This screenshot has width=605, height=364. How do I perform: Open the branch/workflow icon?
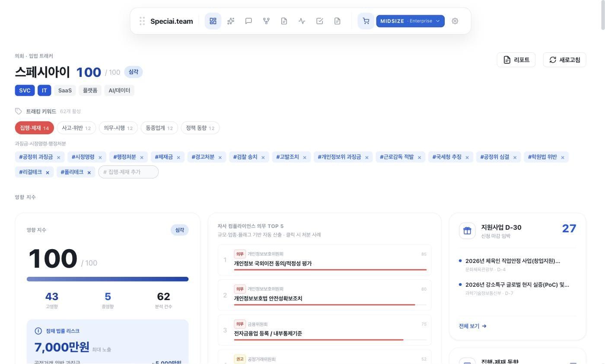click(266, 21)
